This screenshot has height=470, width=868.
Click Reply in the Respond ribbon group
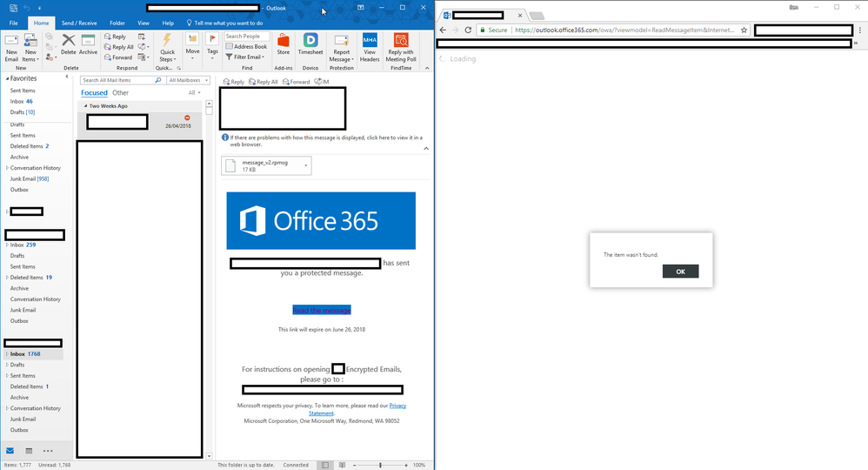115,37
